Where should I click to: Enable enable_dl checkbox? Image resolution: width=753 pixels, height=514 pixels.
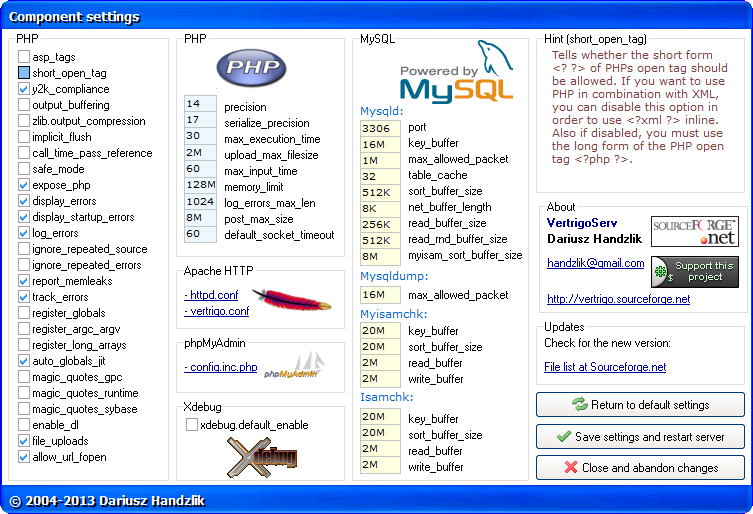[x=24, y=425]
